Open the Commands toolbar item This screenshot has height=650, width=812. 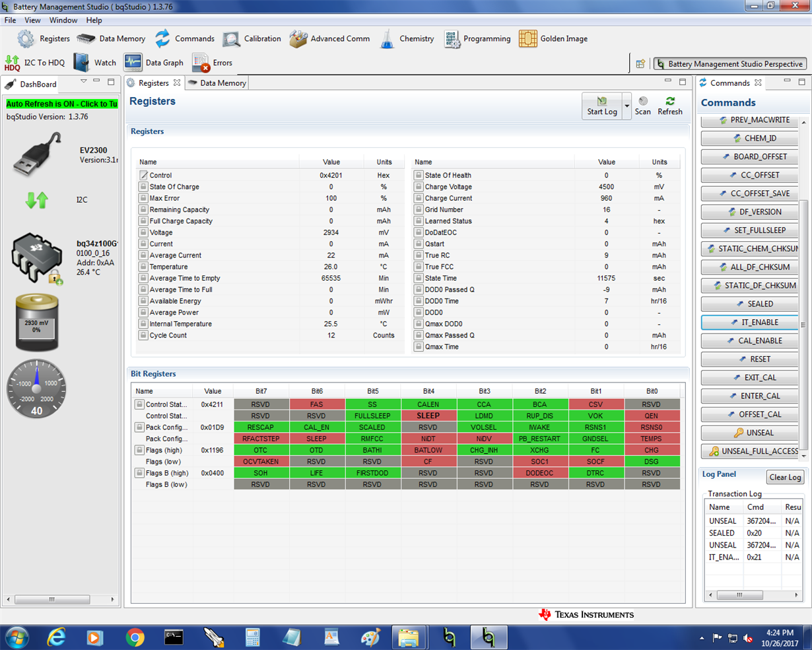[185, 39]
